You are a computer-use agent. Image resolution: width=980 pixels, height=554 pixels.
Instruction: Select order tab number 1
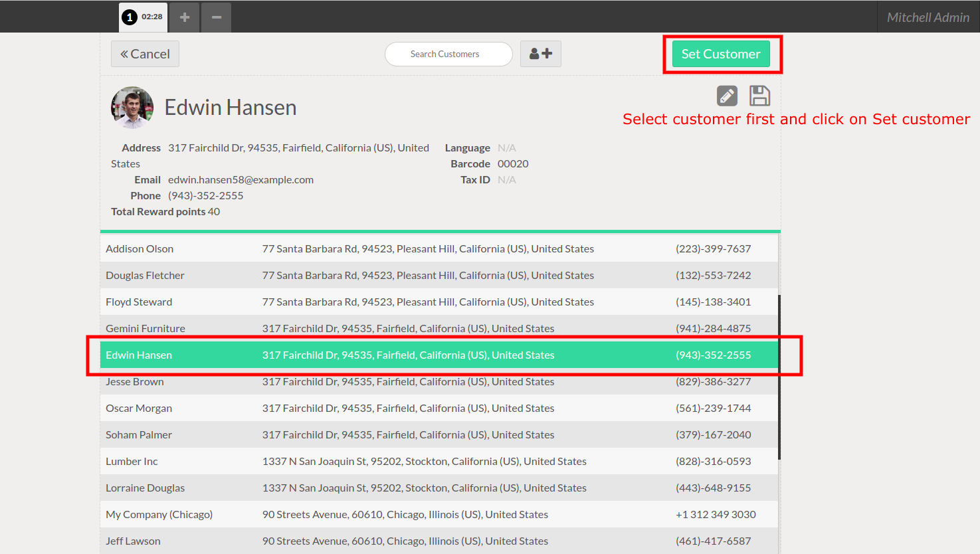[143, 17]
